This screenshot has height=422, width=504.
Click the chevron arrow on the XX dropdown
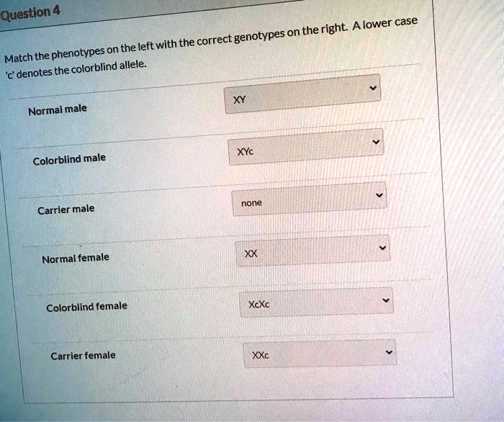(383, 247)
